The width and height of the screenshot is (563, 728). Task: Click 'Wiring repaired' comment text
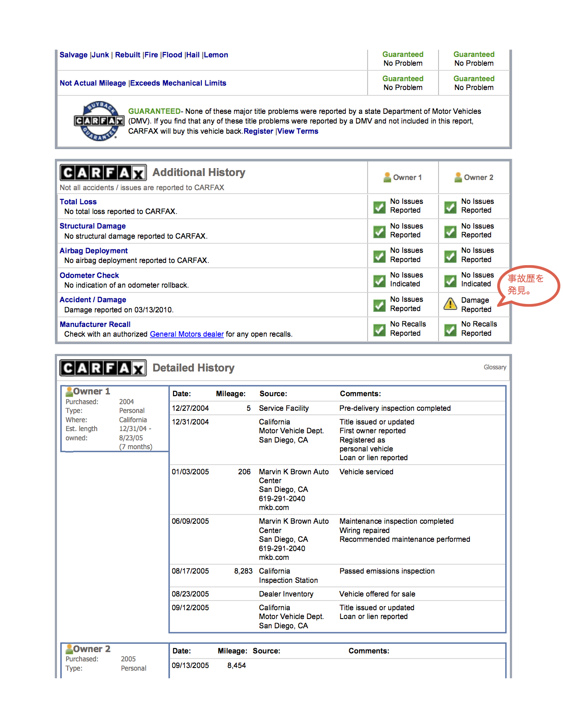(x=365, y=531)
